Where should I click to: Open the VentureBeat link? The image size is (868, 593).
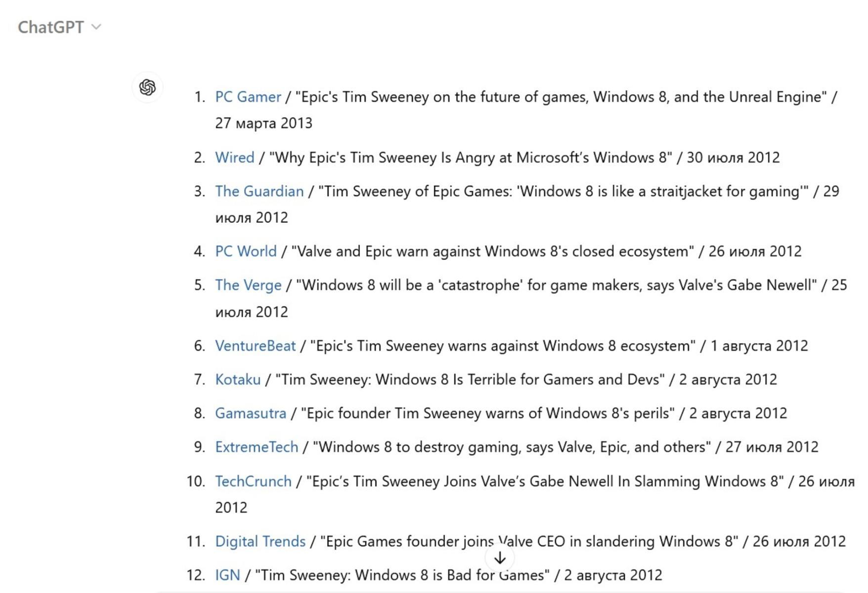pos(255,346)
